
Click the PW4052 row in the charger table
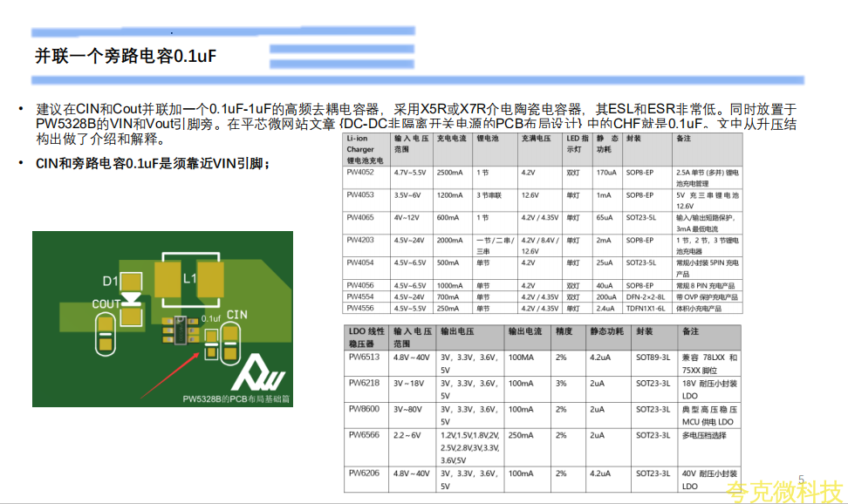pos(360,173)
